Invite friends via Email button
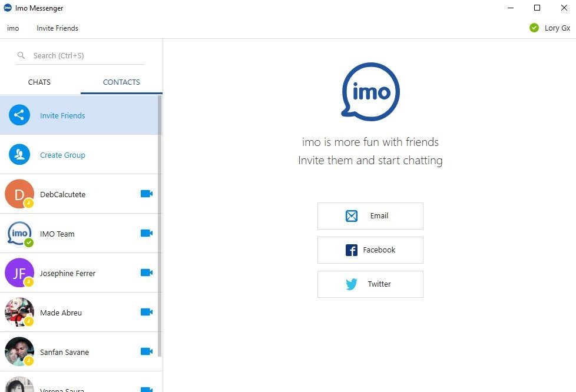Viewport: 576px width, 392px height. tap(370, 216)
